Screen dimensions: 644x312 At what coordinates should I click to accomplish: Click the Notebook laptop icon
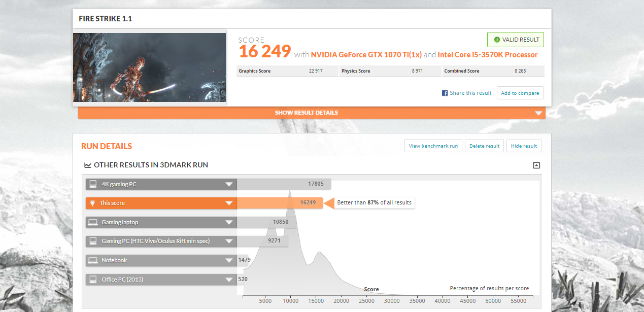pos(92,260)
